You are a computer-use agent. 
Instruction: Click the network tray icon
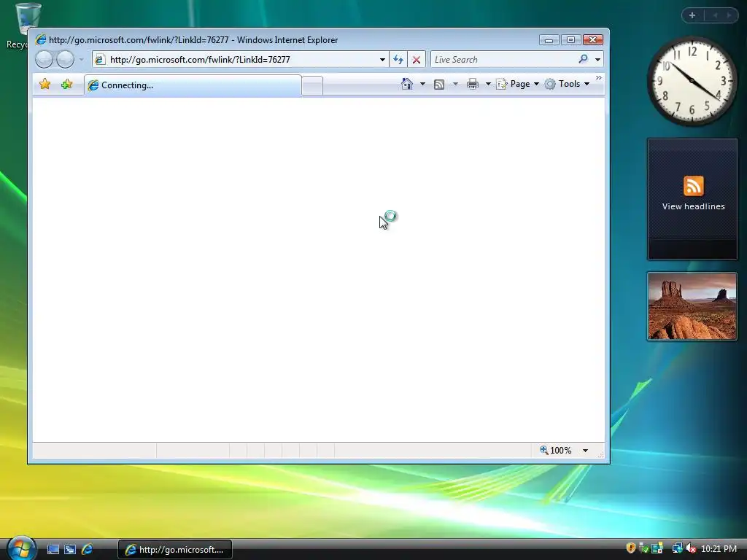coord(677,548)
